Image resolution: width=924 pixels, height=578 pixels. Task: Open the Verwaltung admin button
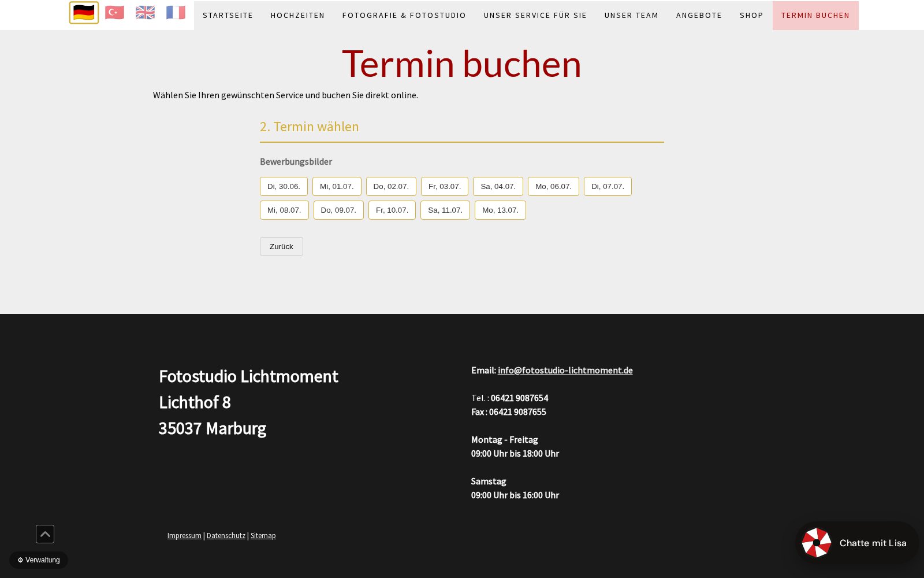39,560
